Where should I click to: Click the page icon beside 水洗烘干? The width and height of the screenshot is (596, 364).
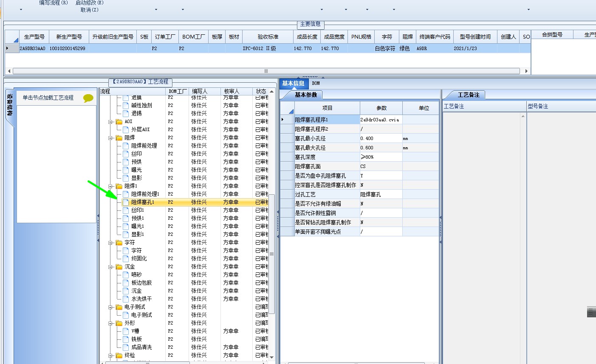tap(126, 299)
